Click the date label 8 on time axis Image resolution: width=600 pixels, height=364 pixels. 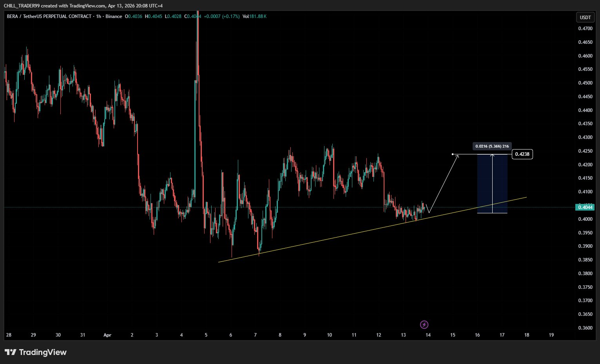click(280, 335)
